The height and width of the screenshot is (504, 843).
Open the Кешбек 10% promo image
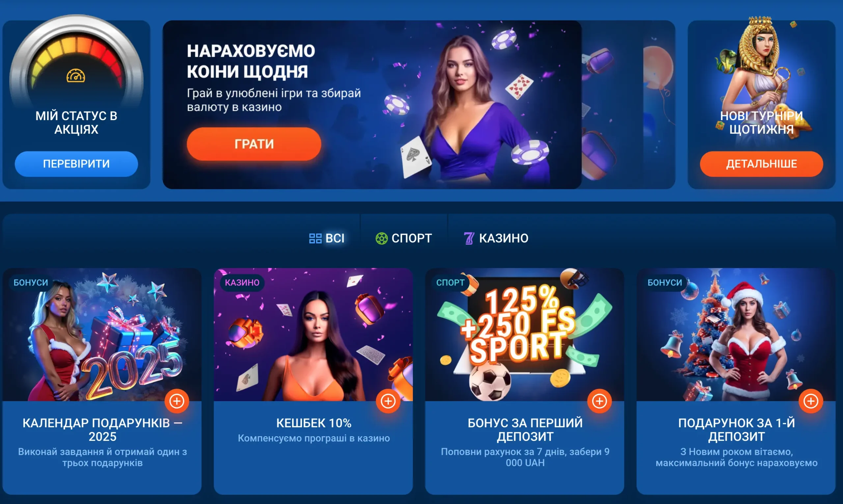[313, 334]
